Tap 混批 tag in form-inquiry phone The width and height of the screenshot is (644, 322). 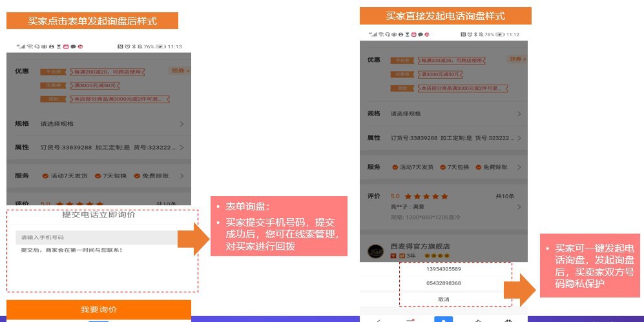click(x=54, y=99)
